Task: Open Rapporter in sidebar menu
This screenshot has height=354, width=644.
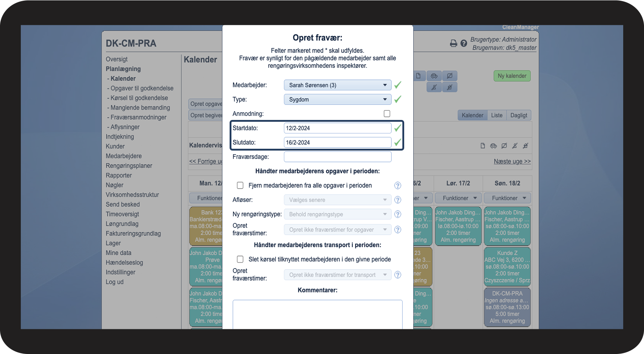Action: coord(119,175)
